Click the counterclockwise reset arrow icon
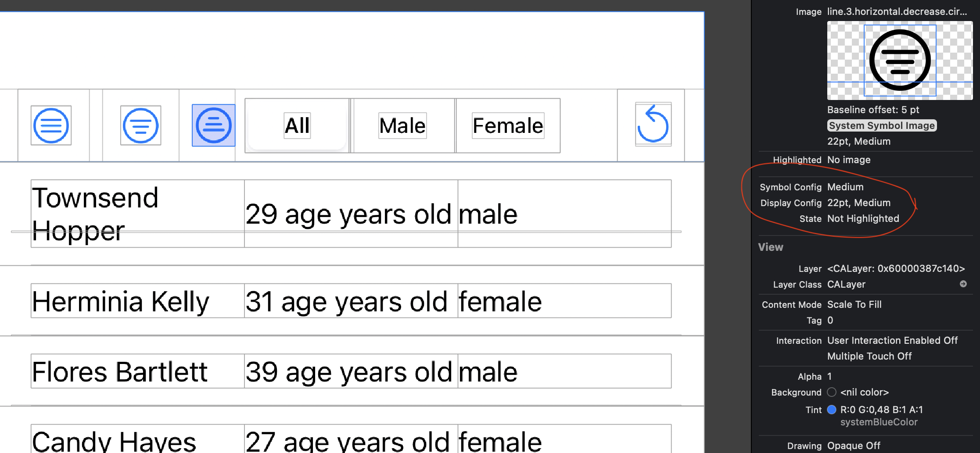 (653, 125)
